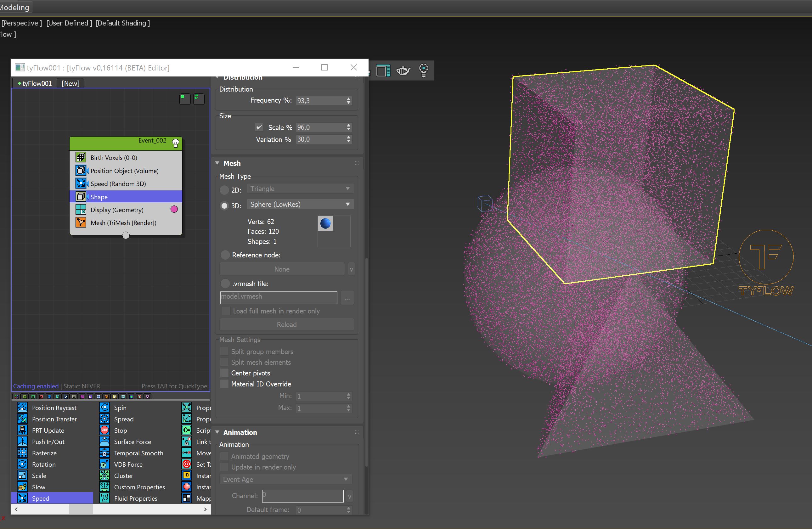Open the Channel 'v' dropdown button
This screenshot has height=529, width=812.
tap(349, 496)
